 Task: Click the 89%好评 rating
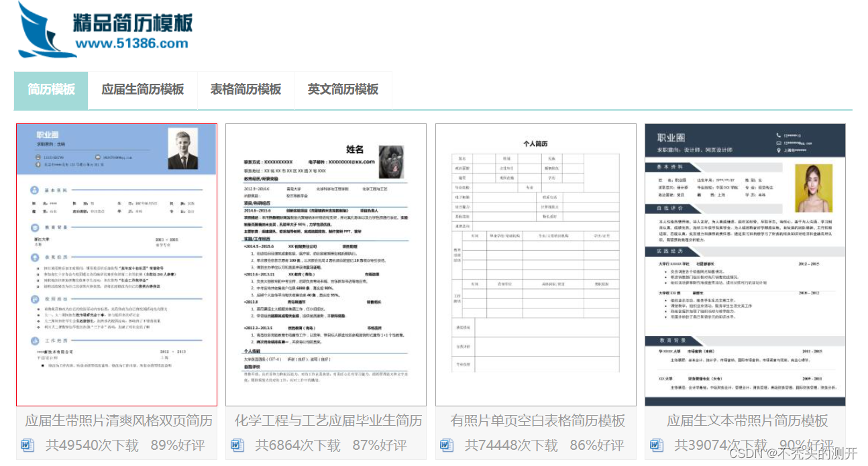[x=178, y=445]
